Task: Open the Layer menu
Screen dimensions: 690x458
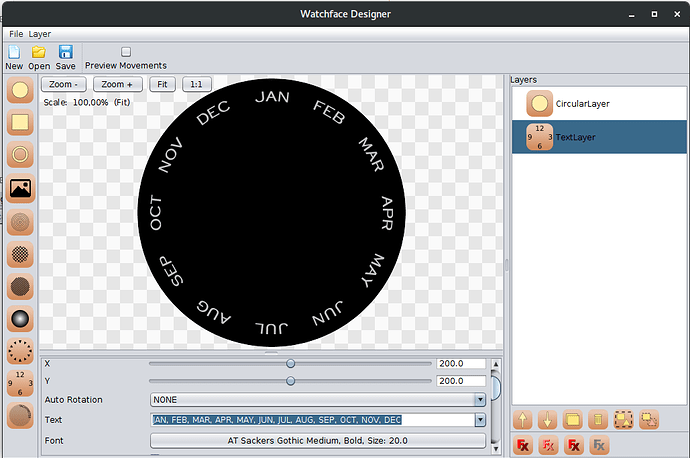Action: click(40, 34)
